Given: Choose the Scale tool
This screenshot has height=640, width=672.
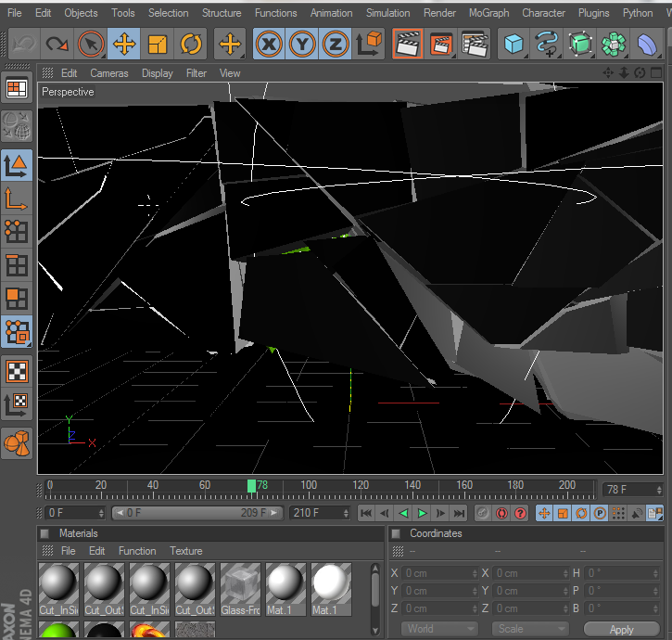Looking at the screenshot, I should (x=158, y=44).
